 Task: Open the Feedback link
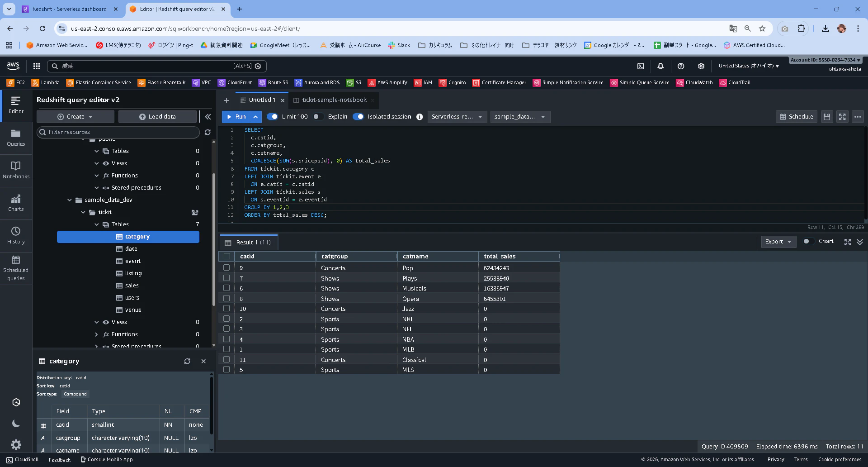point(60,460)
